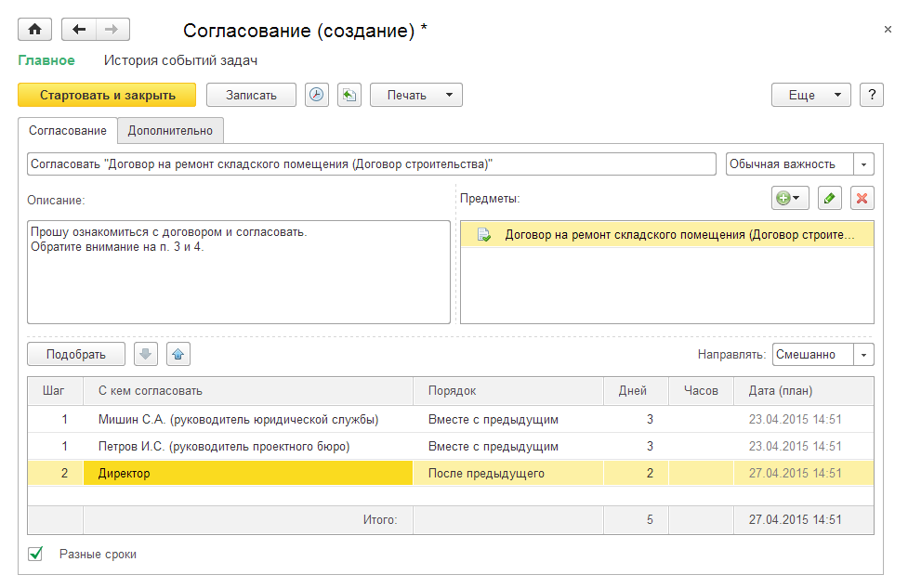908x588 pixels.
Task: Move the selected approver up
Action: 178,354
